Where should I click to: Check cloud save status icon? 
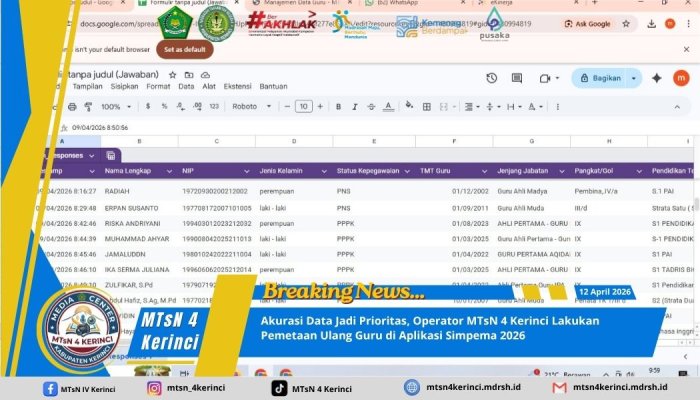(x=205, y=75)
